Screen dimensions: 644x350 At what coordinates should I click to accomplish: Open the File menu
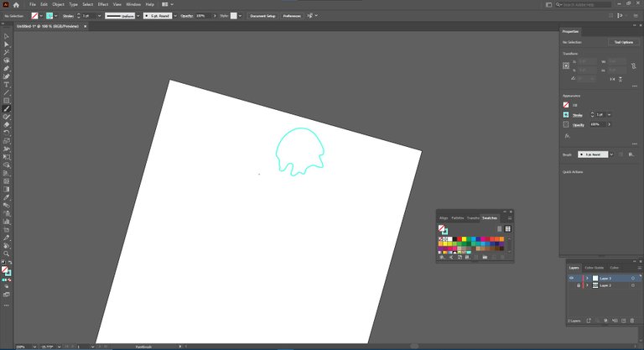coord(33,4)
